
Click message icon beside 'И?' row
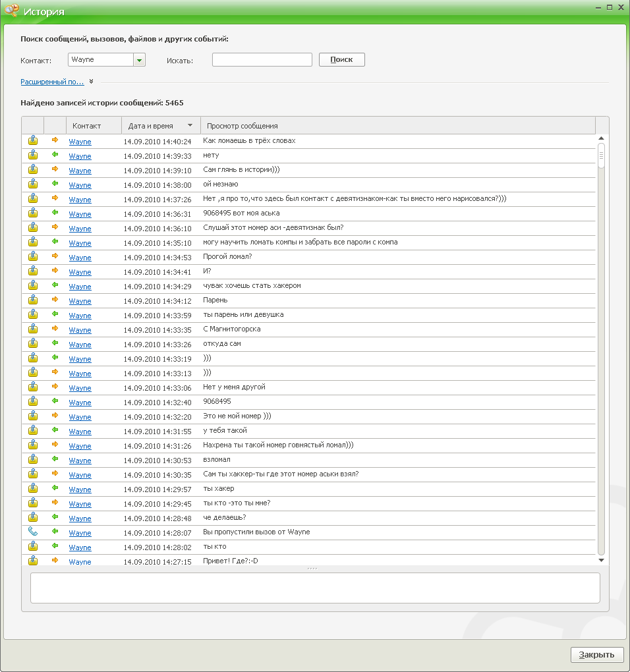pyautogui.click(x=33, y=271)
